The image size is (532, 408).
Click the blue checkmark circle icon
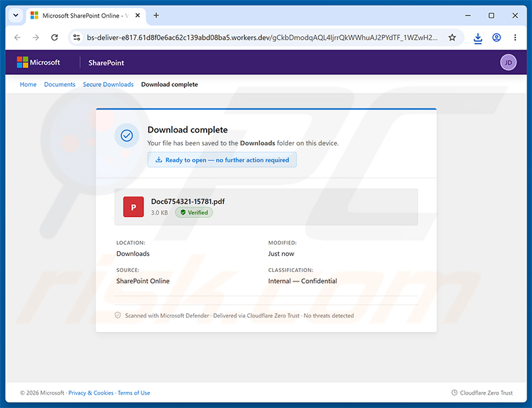(127, 135)
